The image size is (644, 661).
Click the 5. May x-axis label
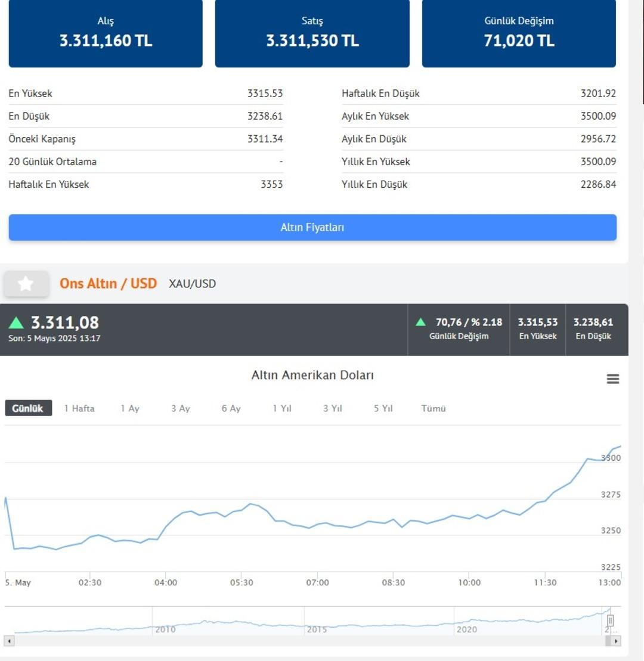click(x=18, y=582)
